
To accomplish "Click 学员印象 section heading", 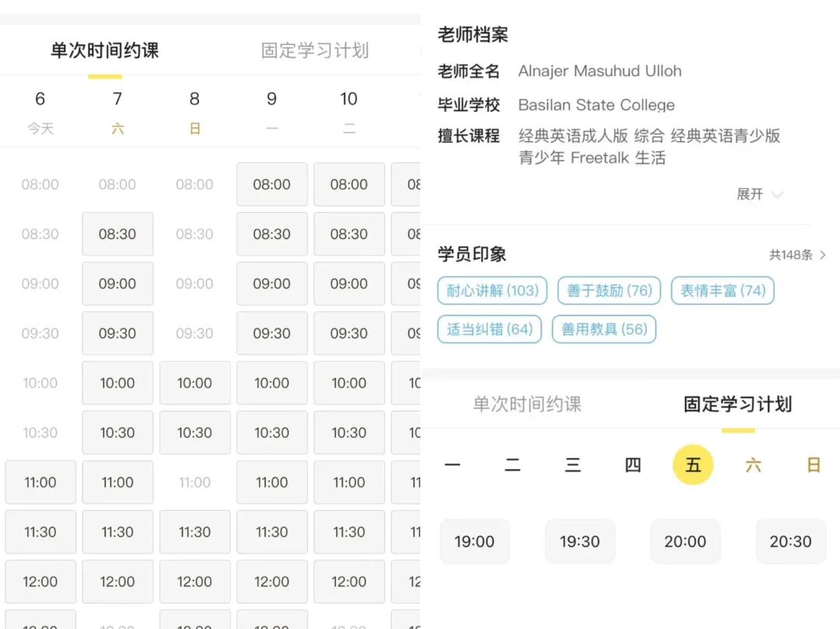I will tap(472, 254).
